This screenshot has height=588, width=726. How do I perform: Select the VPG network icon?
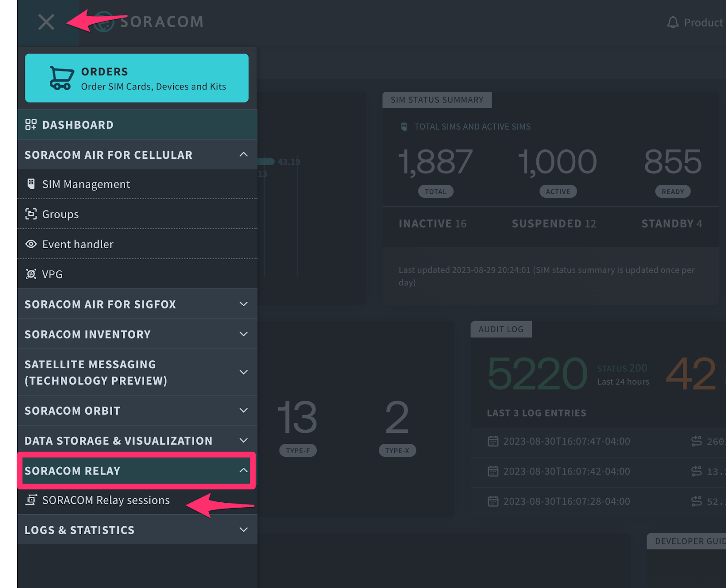coord(31,274)
